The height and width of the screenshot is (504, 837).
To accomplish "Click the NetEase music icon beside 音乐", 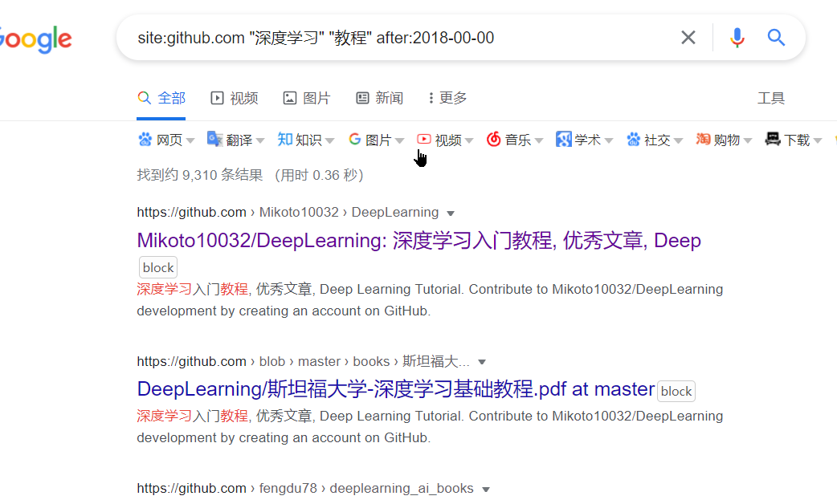I will coord(494,139).
